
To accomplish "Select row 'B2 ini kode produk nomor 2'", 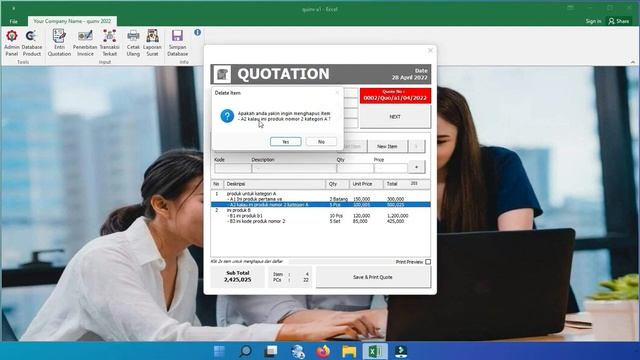I will click(320, 221).
